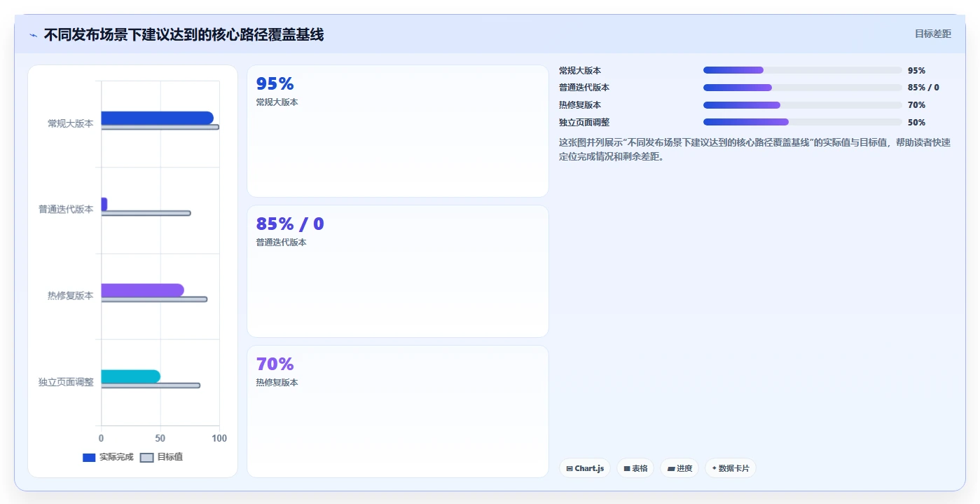Click the 常规大版本 y-axis label in chart
Image resolution: width=980 pixels, height=504 pixels.
70,123
